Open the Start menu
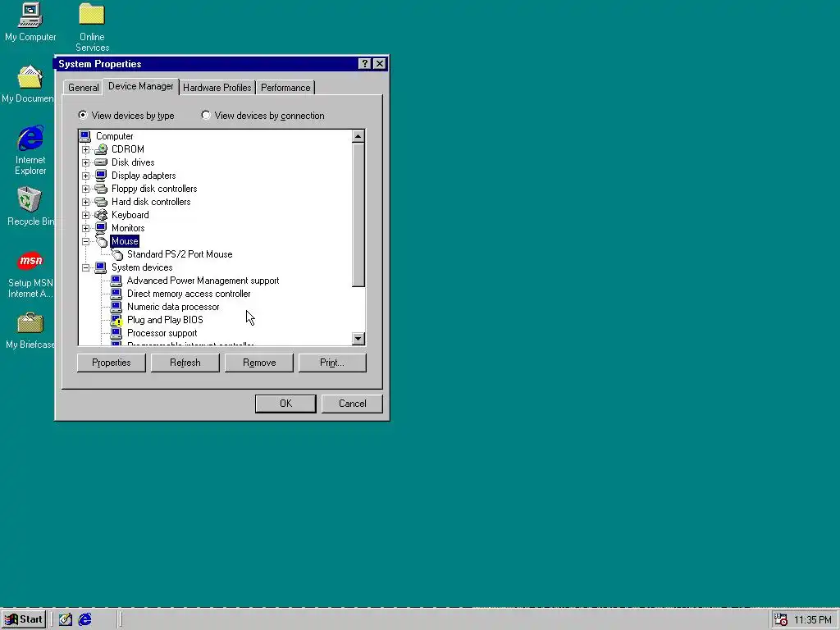840x630 pixels. 24,619
